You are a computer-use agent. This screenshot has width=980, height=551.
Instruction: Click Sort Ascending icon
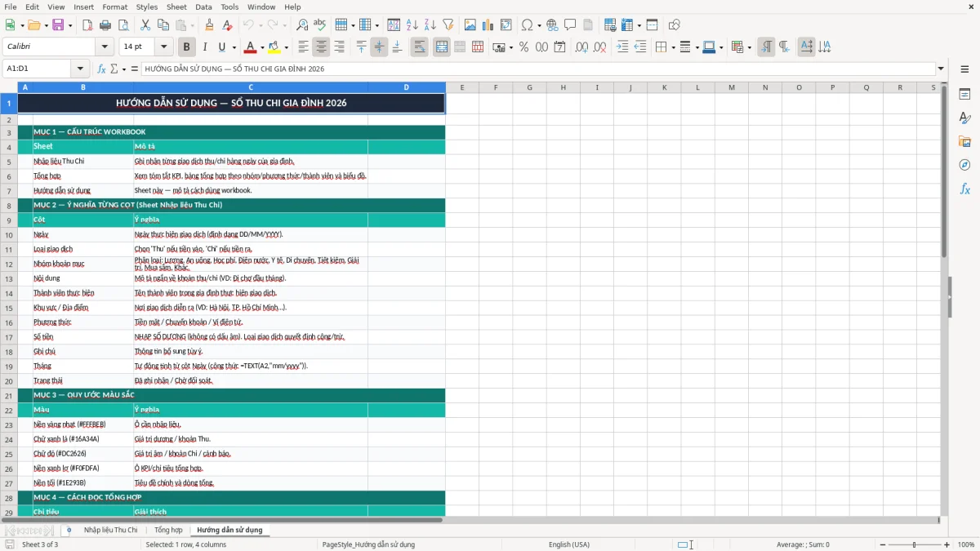412,25
